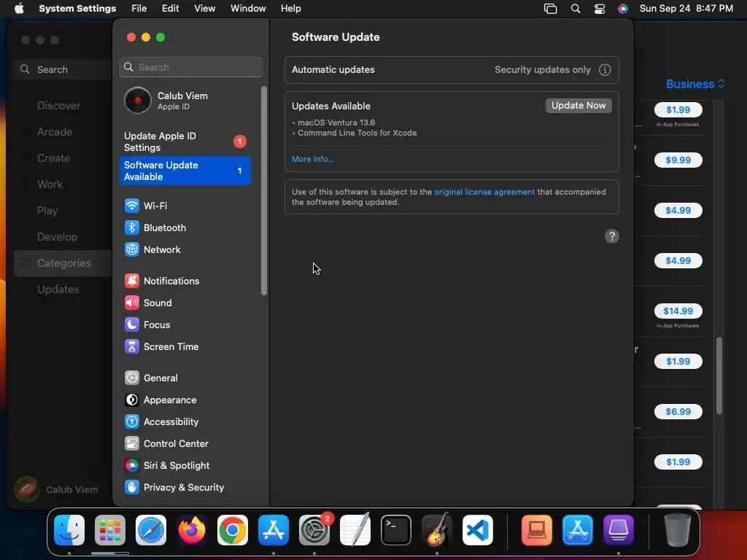Select Work in App Store sidebar
The width and height of the screenshot is (747, 560).
(x=50, y=184)
